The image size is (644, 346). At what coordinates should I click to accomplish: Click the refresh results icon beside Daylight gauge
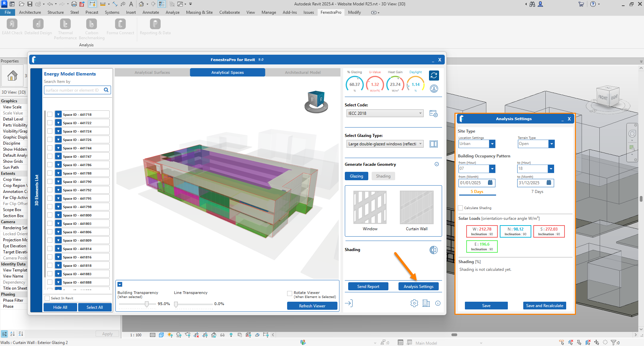[434, 76]
